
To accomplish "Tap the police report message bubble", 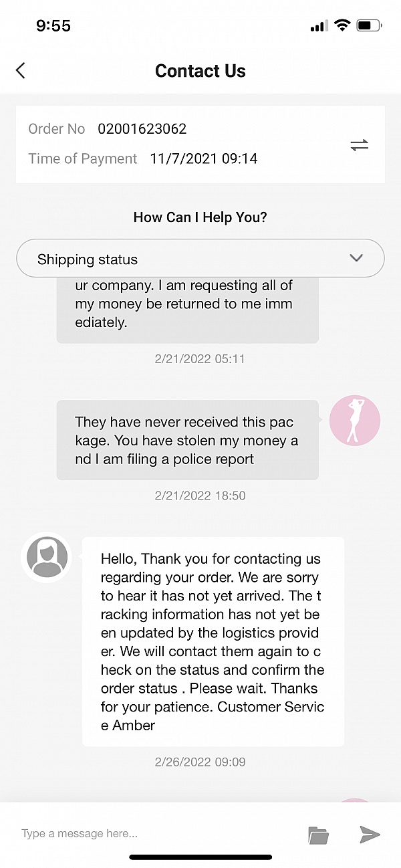I will coord(187,440).
